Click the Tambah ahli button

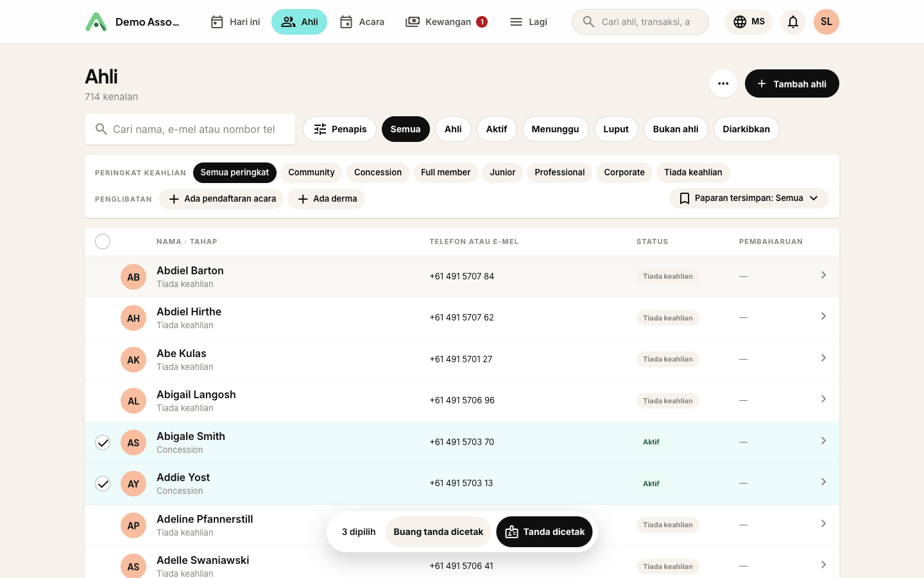coord(792,83)
